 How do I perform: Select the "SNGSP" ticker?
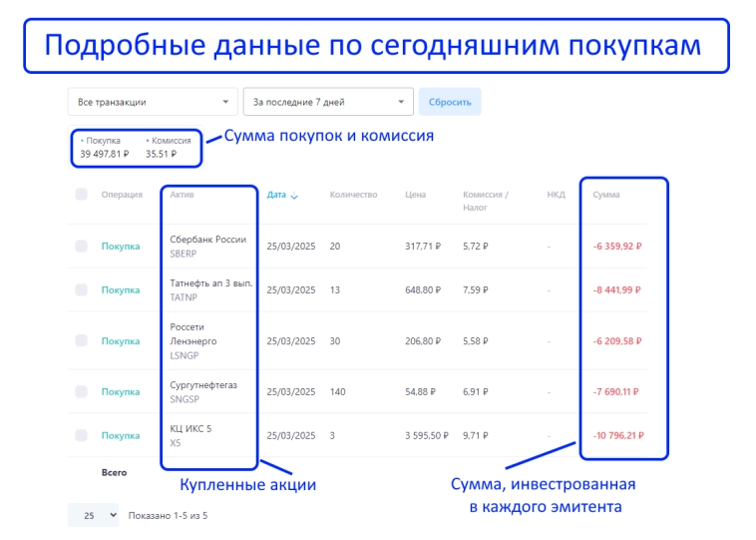185,399
